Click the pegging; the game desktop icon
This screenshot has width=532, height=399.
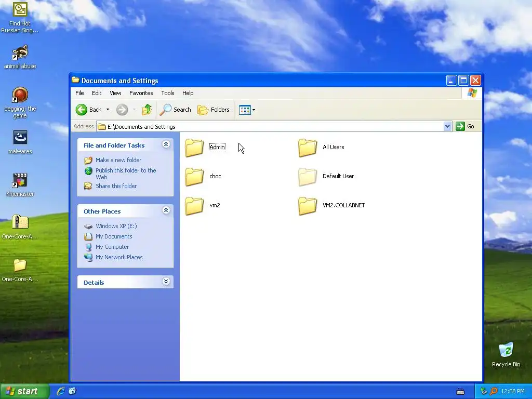coord(20,95)
